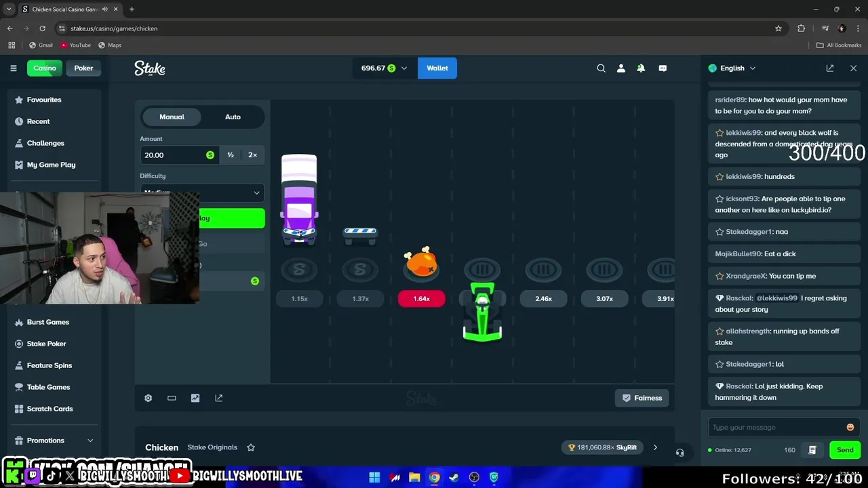Switch to Casino mode
This screenshot has height=488, width=868.
45,68
